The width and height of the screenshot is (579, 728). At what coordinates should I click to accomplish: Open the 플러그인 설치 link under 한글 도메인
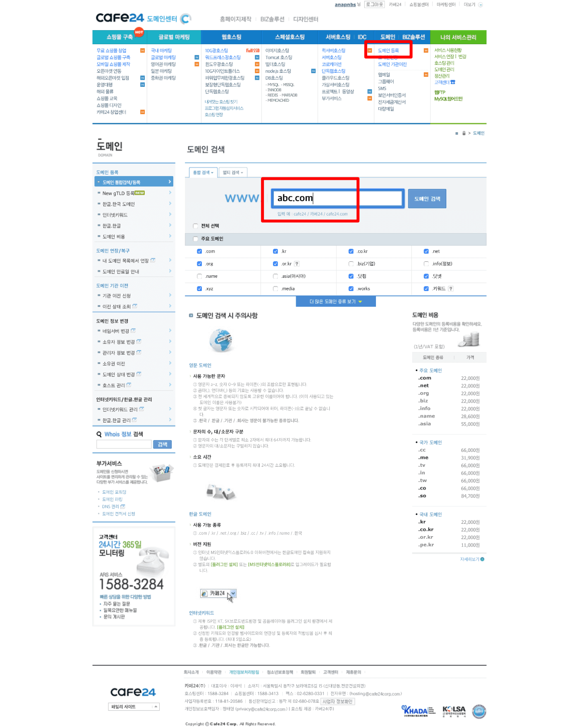tap(224, 564)
